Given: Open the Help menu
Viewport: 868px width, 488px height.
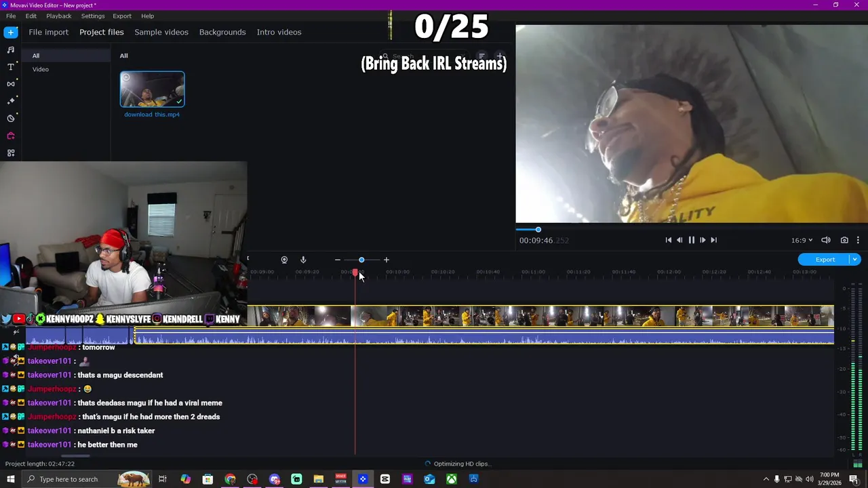Looking at the screenshot, I should click(148, 16).
